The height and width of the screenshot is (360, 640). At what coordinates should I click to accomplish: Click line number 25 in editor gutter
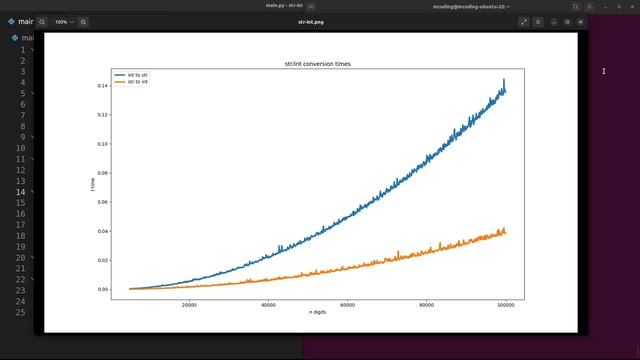[21, 312]
